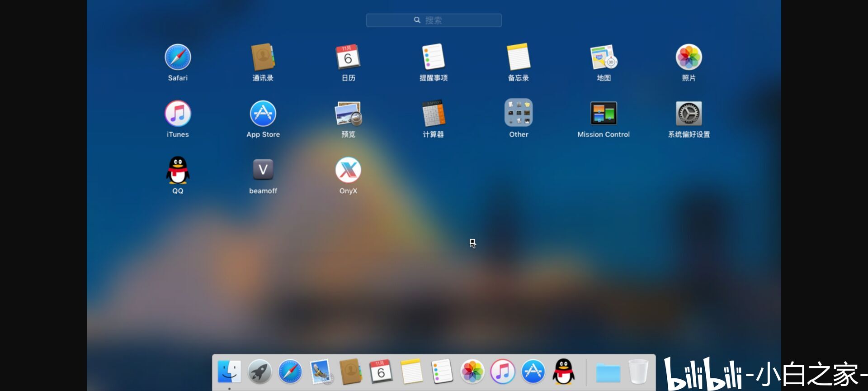Open iTunes music note in the Dock

[502, 372]
